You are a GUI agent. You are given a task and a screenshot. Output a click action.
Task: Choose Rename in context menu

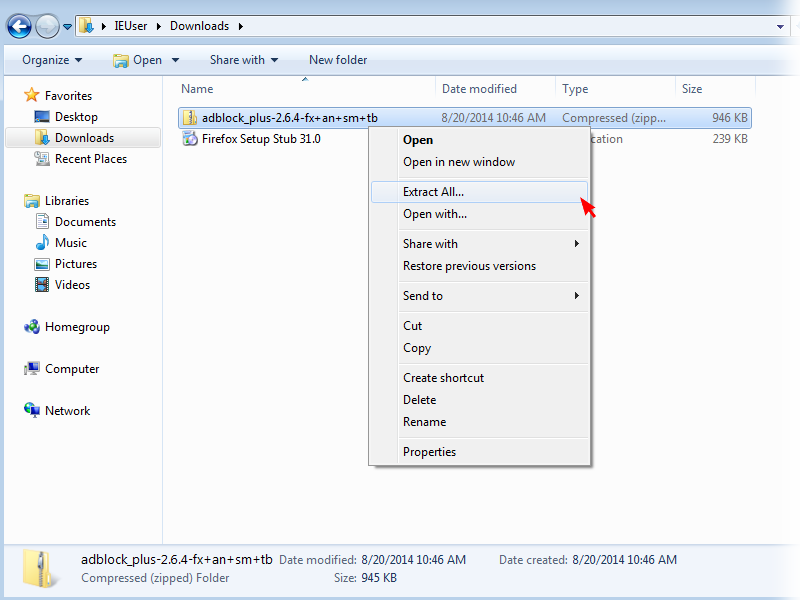pyautogui.click(x=480, y=422)
